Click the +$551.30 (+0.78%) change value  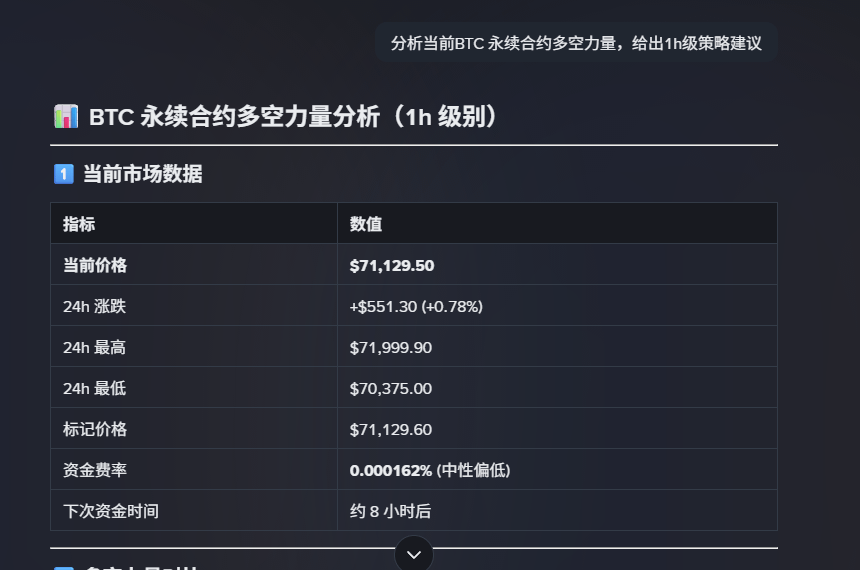point(416,306)
